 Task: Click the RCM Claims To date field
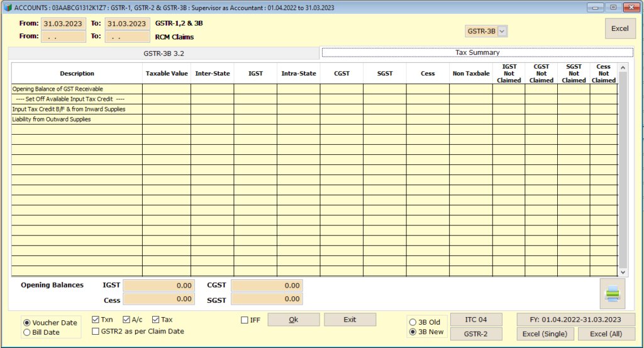(x=127, y=36)
